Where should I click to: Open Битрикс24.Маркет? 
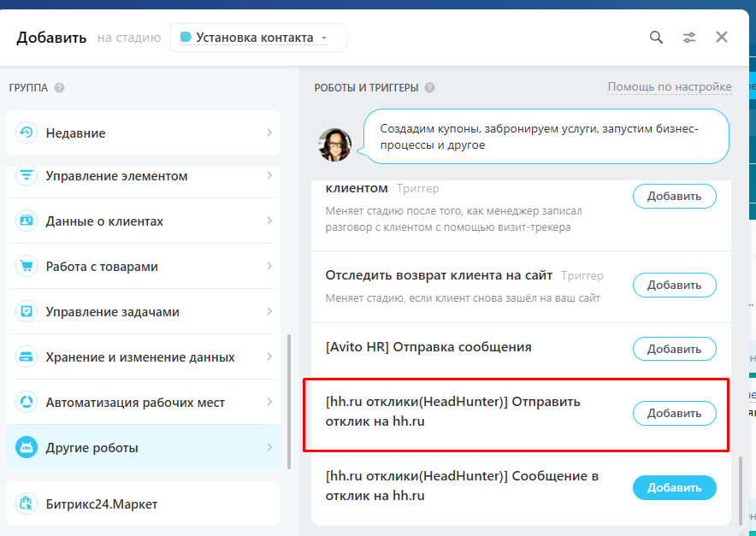[143, 504]
